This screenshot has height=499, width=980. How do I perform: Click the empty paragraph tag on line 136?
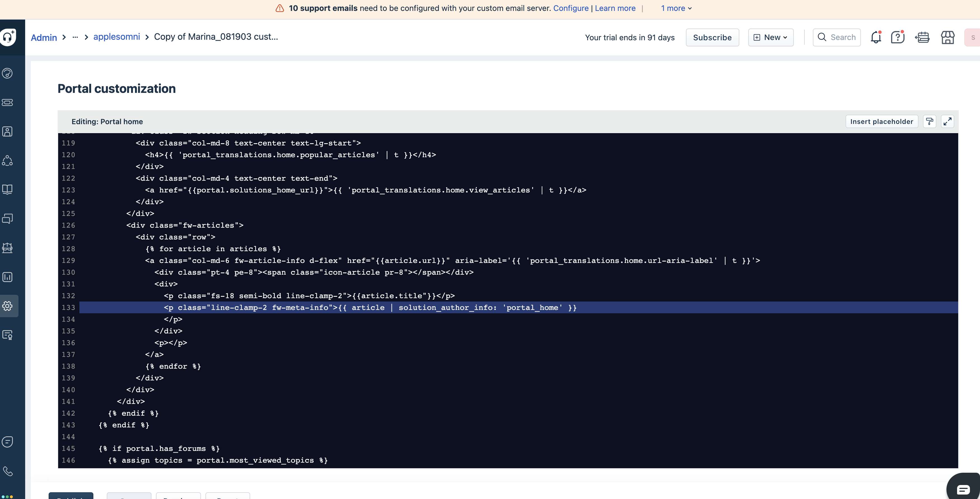[x=171, y=343]
